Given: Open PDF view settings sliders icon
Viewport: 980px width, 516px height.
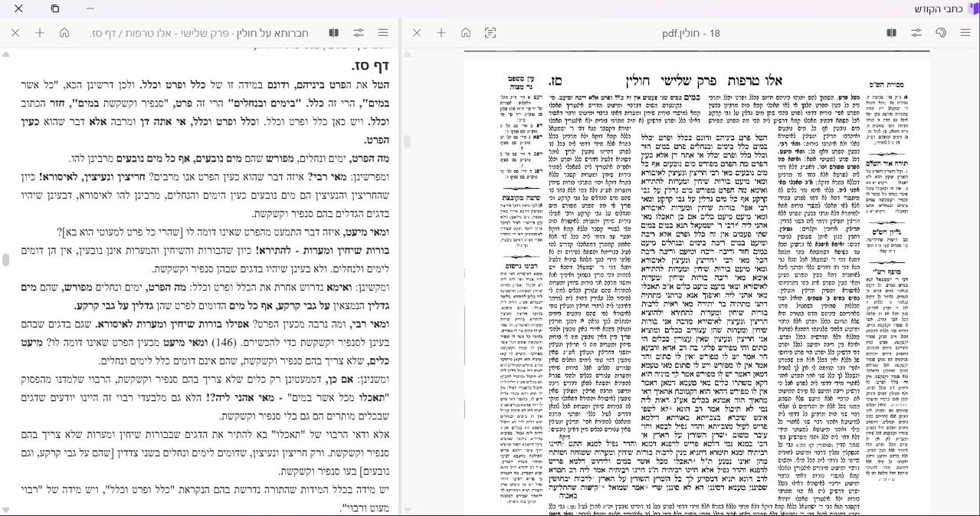Looking at the screenshot, I should pos(916,33).
